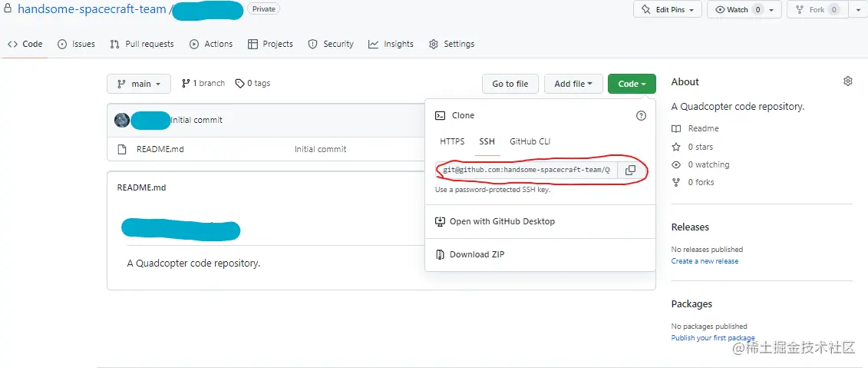Open the Packages heading link

click(692, 303)
